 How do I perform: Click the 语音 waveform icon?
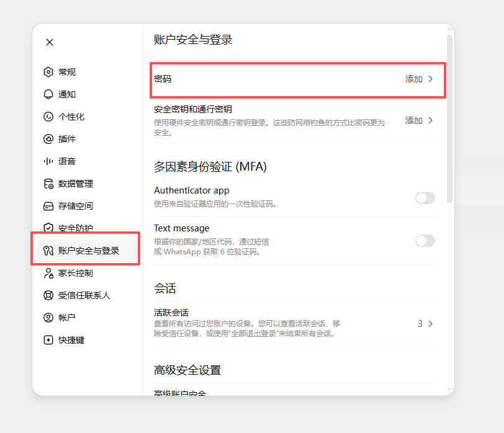48,161
